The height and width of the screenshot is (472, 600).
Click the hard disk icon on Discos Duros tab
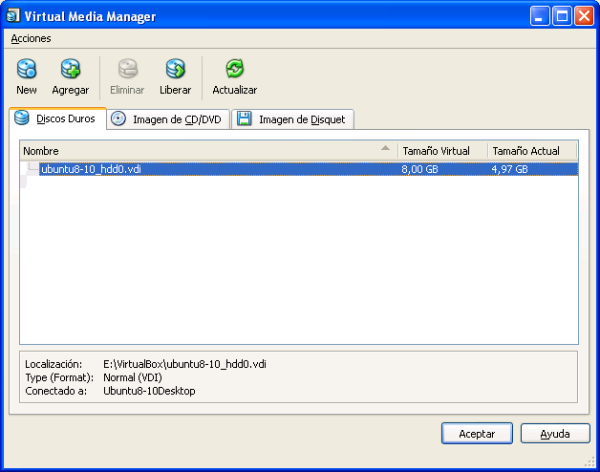[x=22, y=118]
